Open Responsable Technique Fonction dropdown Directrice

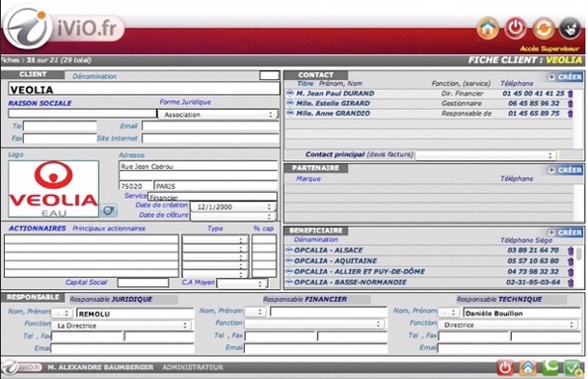(x=509, y=325)
